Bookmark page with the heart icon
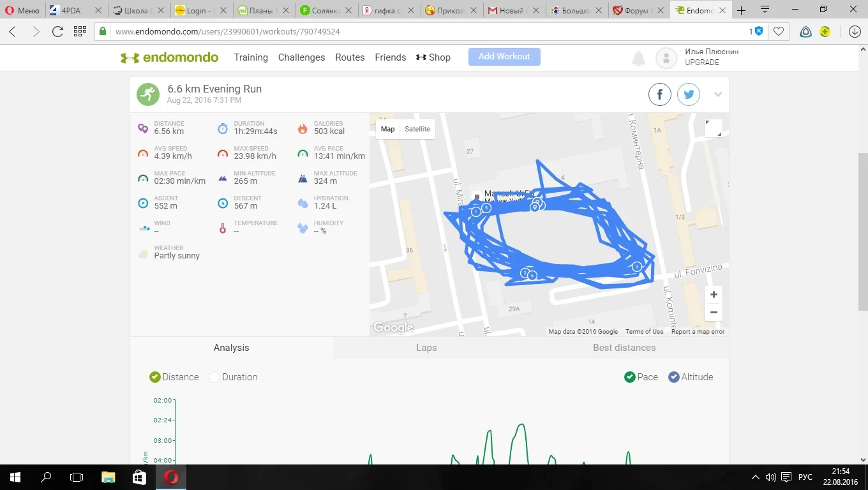This screenshot has width=868, height=490. [779, 31]
